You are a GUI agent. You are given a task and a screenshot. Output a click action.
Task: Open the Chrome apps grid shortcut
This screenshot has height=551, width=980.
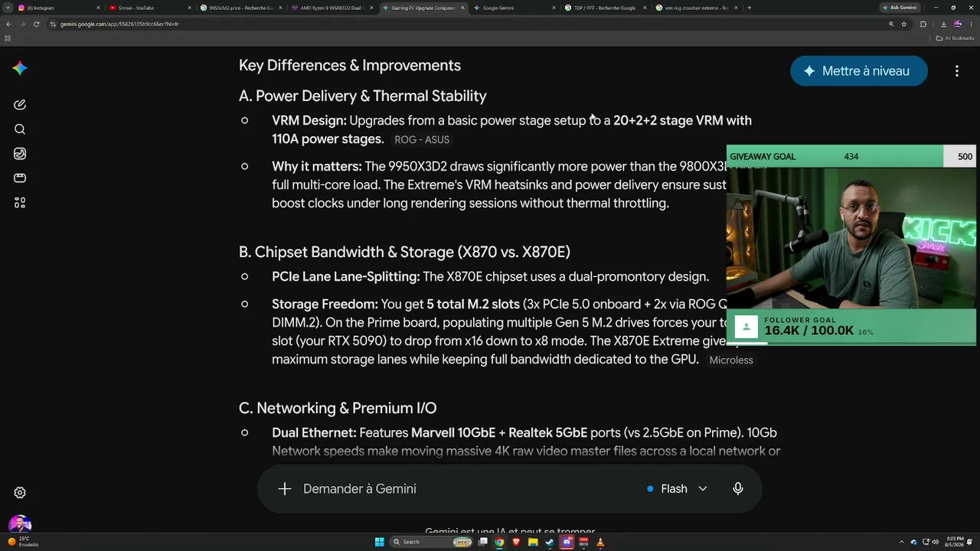coord(8,37)
